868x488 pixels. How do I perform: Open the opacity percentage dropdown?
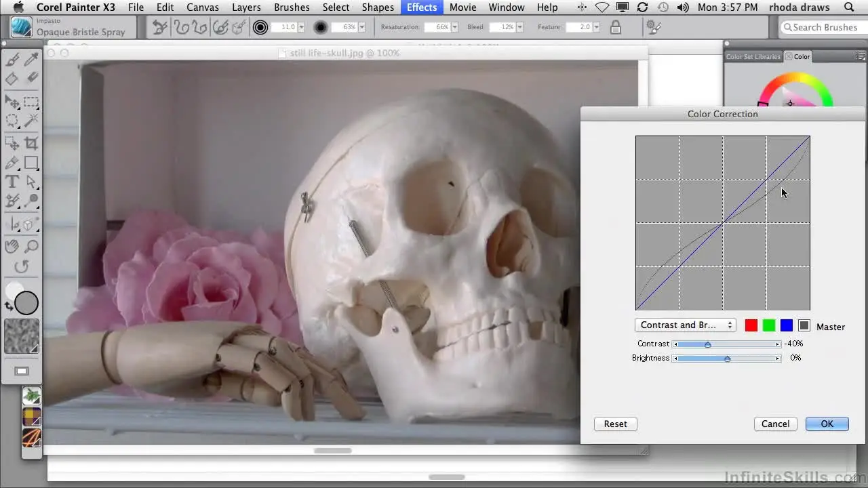[361, 27]
